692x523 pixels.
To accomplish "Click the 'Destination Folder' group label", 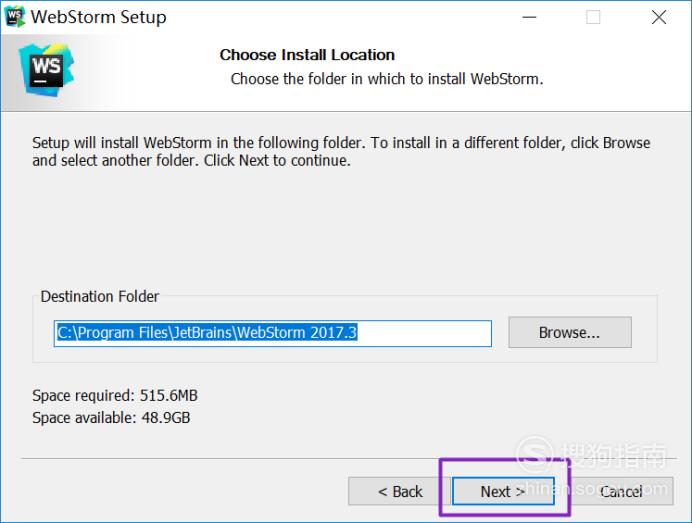I will point(100,297).
